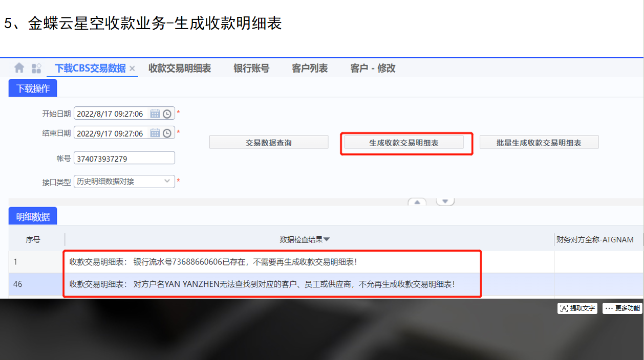This screenshot has height=360, width=644.
Task: Click the 提取文字 button
Action: (577, 308)
